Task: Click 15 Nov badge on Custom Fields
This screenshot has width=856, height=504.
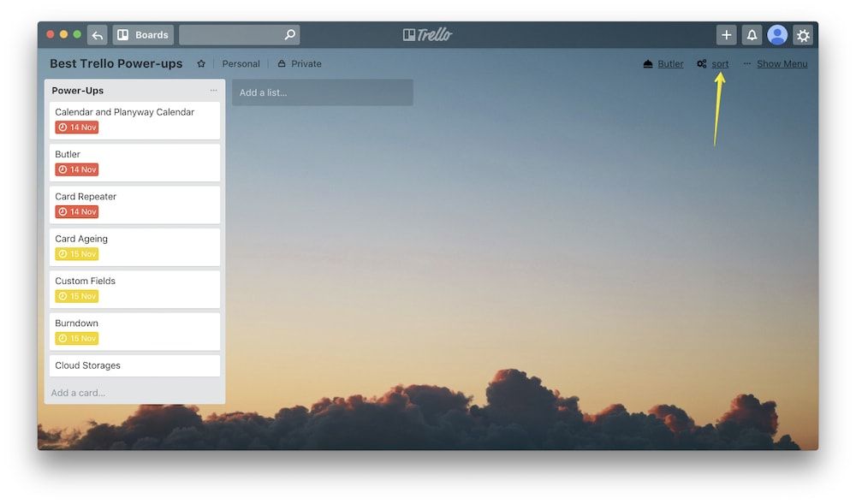Action: tap(76, 296)
